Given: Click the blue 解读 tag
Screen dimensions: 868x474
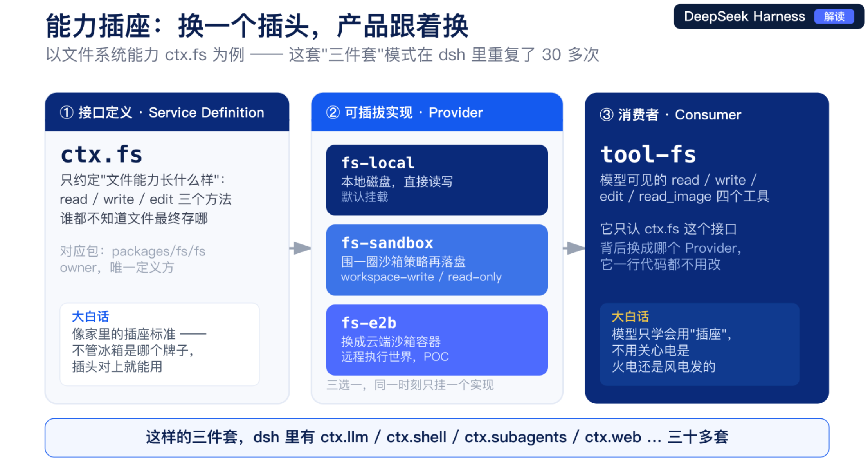Looking at the screenshot, I should click(x=834, y=16).
